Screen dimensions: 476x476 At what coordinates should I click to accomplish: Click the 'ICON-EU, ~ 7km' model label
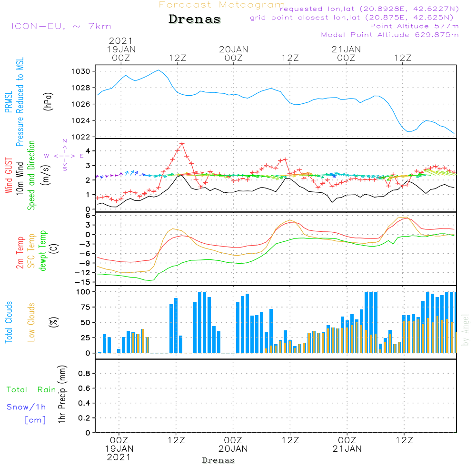[61, 26]
